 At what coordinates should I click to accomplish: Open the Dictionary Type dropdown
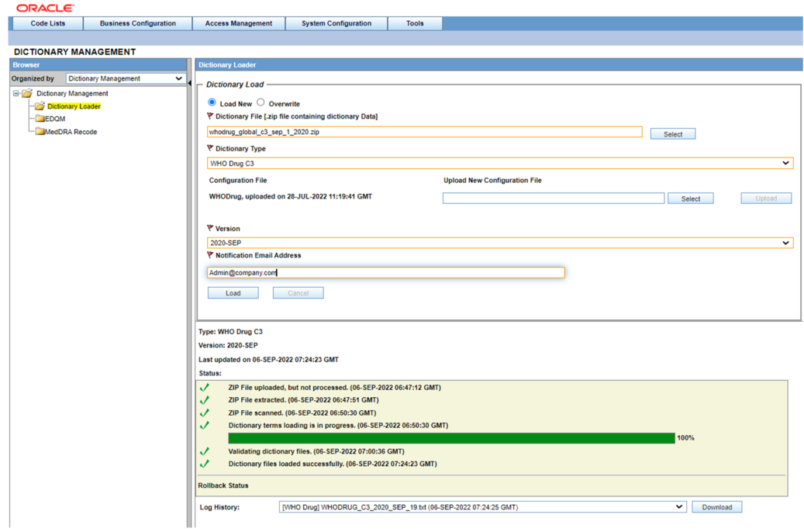[787, 163]
